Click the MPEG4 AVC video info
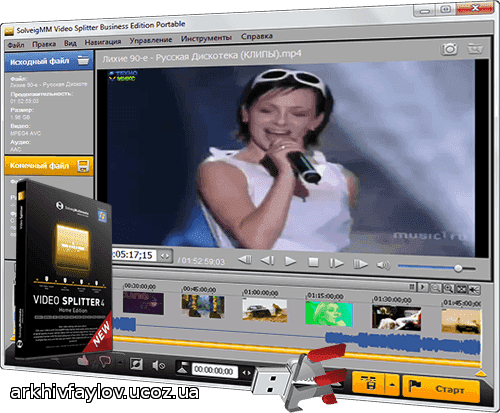 click(x=25, y=133)
